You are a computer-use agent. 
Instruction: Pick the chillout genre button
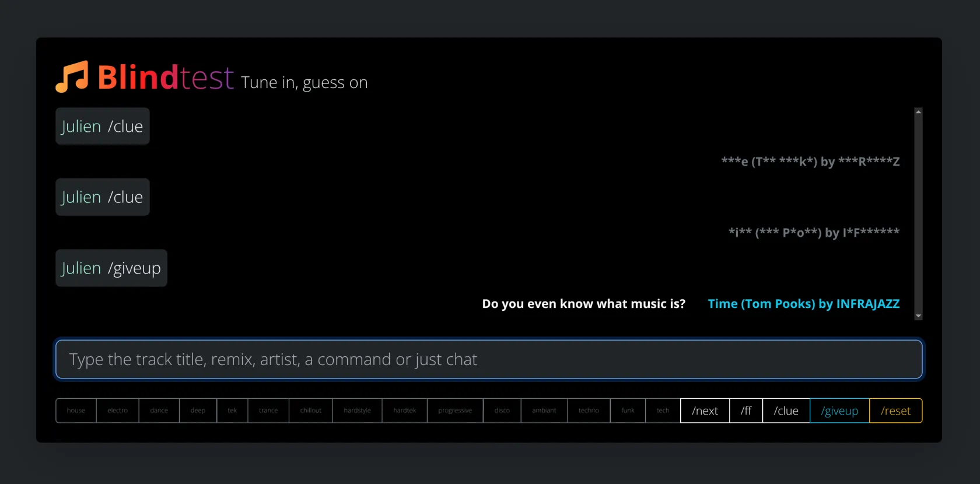pos(310,411)
